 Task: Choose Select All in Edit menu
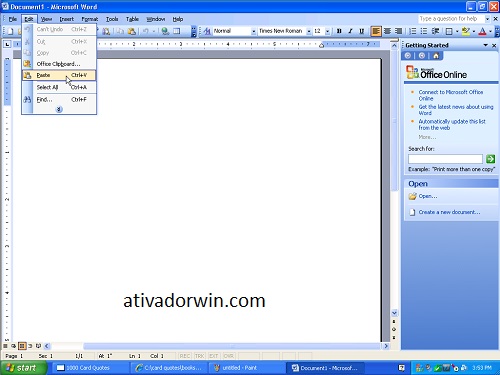tap(59, 87)
